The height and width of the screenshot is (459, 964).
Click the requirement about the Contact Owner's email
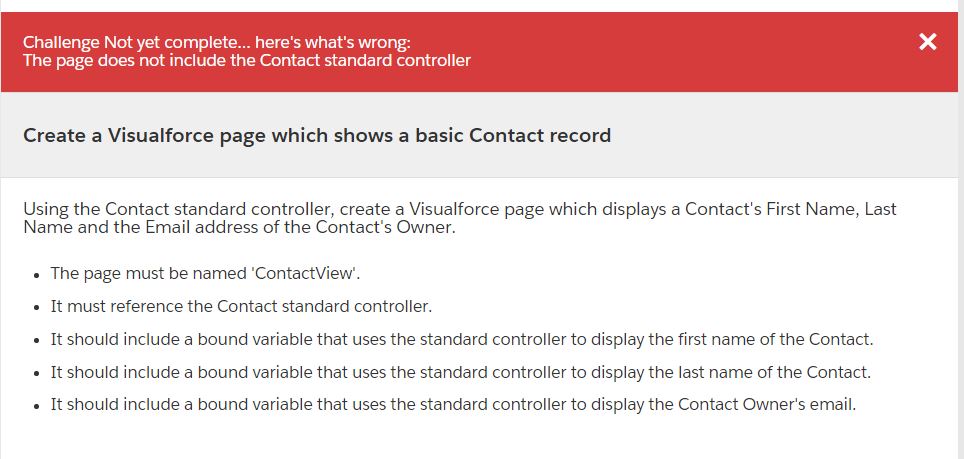coord(454,405)
